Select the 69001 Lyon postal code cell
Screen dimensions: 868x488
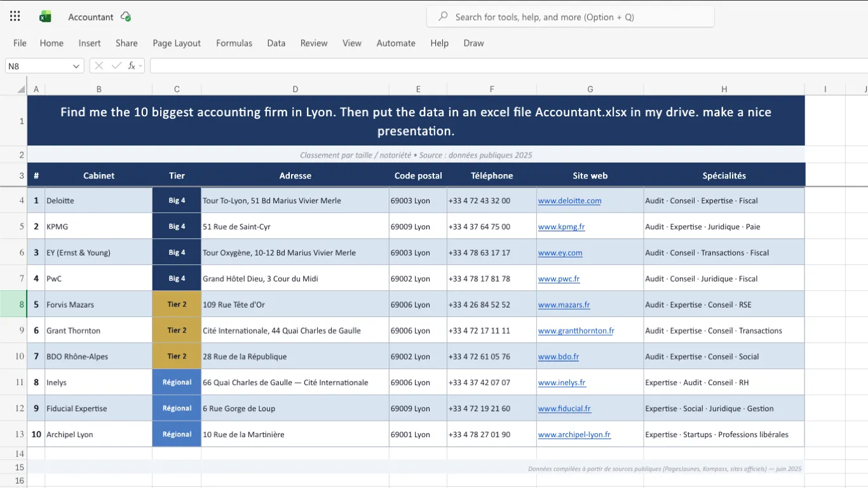point(418,435)
